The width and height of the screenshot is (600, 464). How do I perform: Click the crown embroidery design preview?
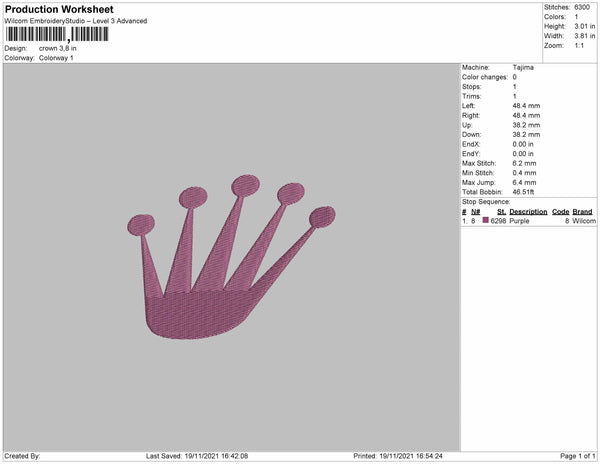(x=231, y=257)
